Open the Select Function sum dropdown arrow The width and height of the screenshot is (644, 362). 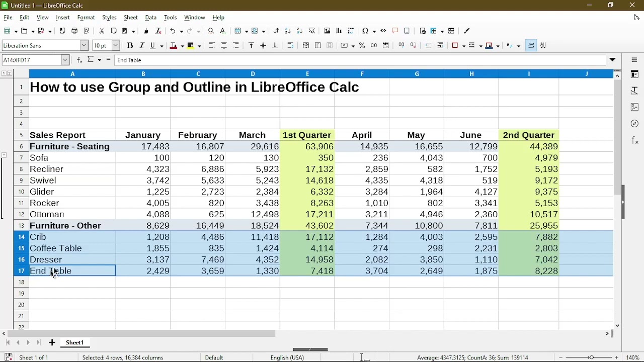pos(100,60)
